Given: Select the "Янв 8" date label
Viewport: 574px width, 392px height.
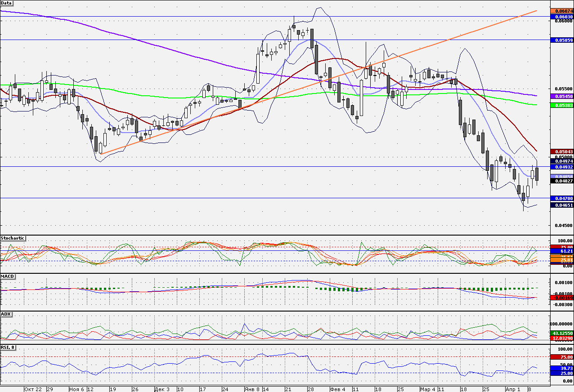Looking at the screenshot, I should (x=252, y=389).
